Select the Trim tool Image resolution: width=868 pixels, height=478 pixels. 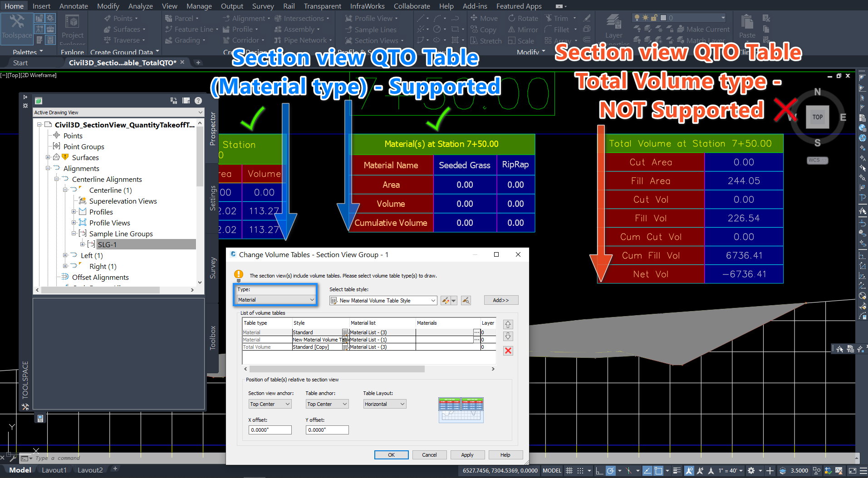(556, 18)
